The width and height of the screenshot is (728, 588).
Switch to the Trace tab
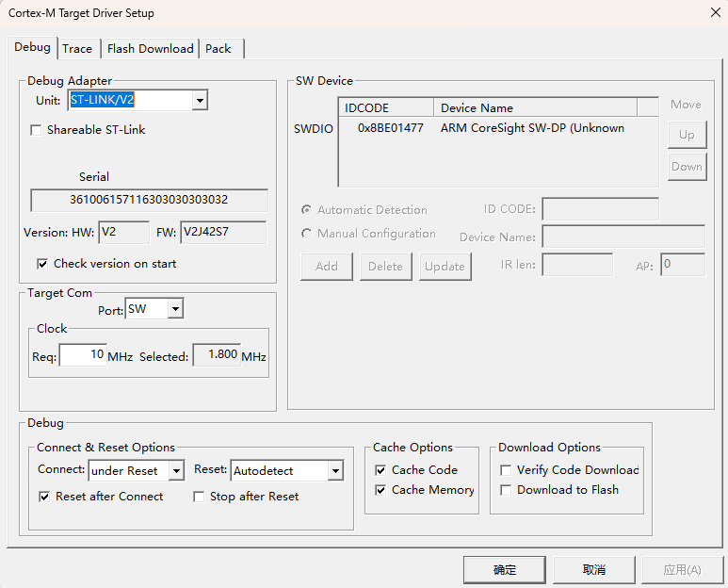coord(77,49)
